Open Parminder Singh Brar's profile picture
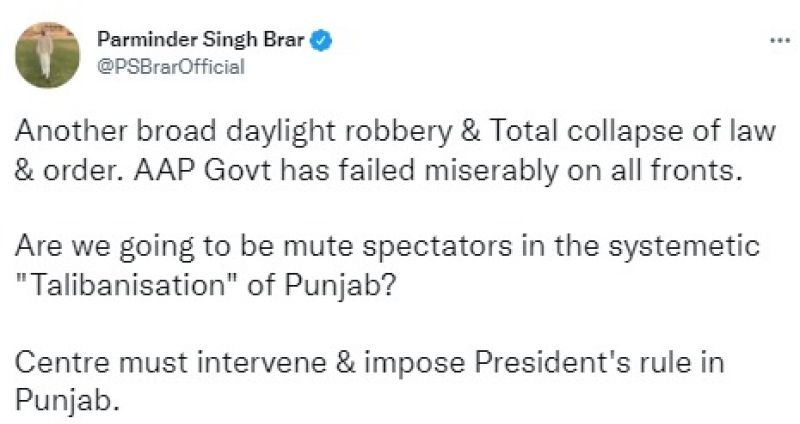This screenshot has height=424, width=800. click(48, 54)
